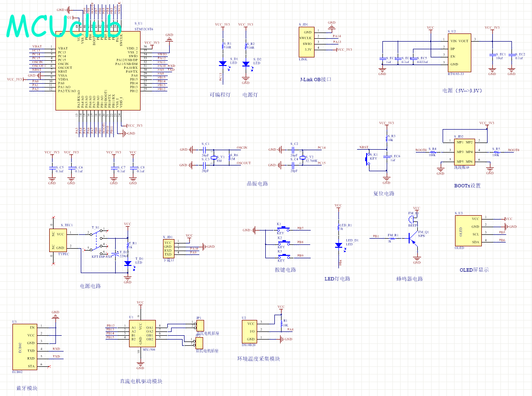Click the K3 key switch for PB9
Viewport: 532px width, 396px height.
point(283,256)
